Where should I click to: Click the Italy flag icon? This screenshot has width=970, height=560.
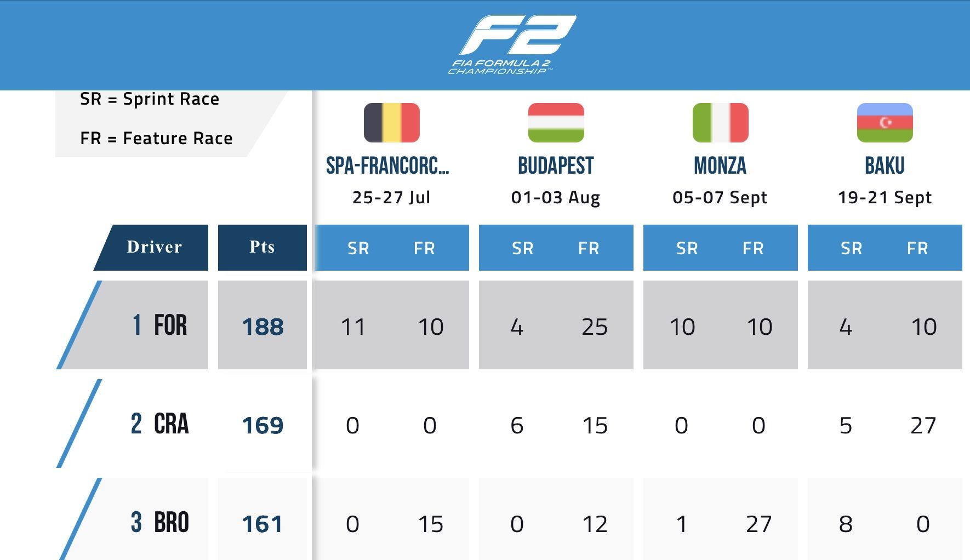pos(720,123)
